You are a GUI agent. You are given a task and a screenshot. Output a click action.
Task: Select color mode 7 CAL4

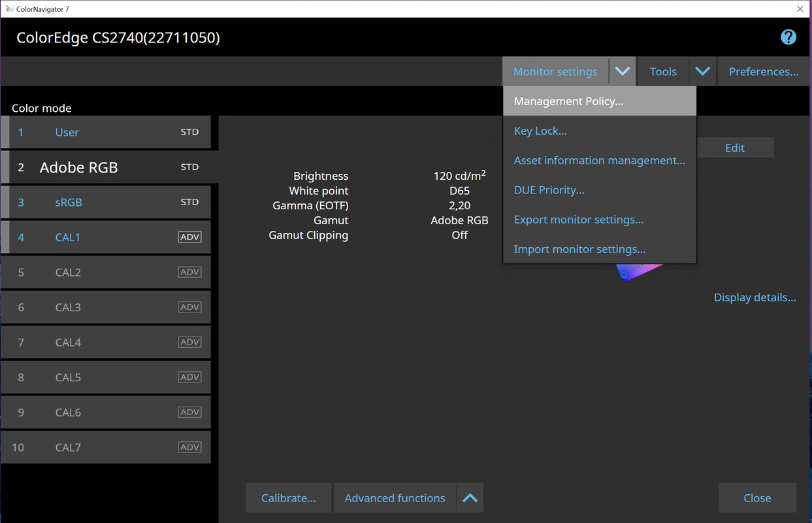click(x=106, y=342)
